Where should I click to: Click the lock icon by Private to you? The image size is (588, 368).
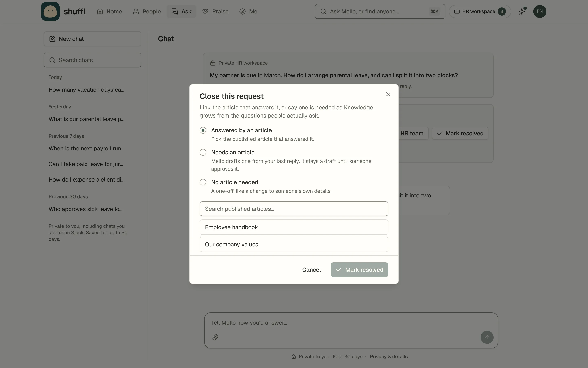pos(294,357)
